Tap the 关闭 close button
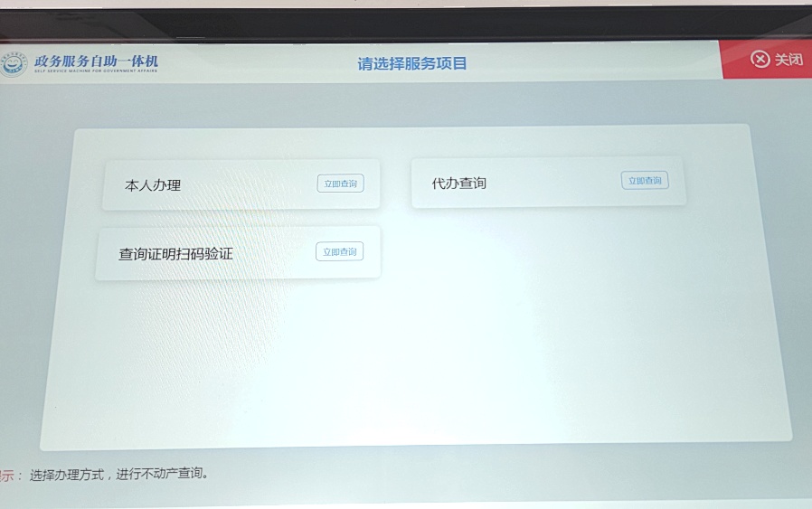The image size is (812, 509). [767, 59]
